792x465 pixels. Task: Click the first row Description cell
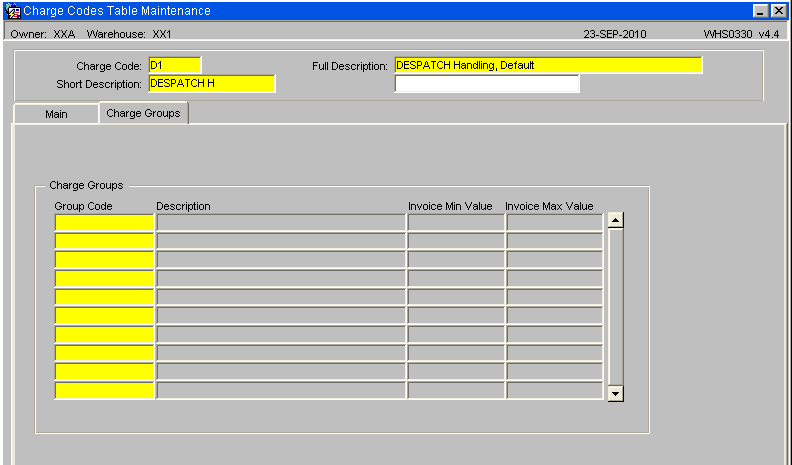[281, 223]
